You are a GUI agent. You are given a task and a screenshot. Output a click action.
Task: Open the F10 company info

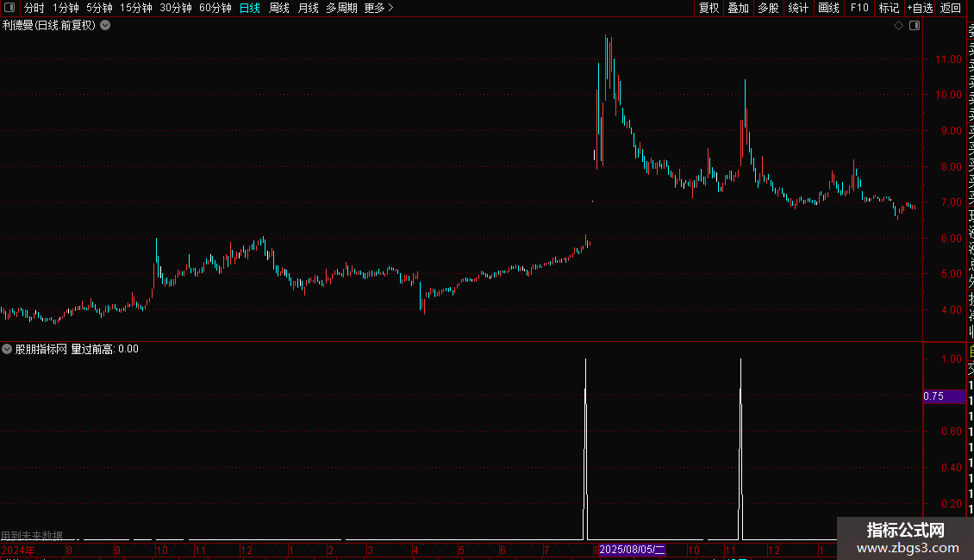859,8
